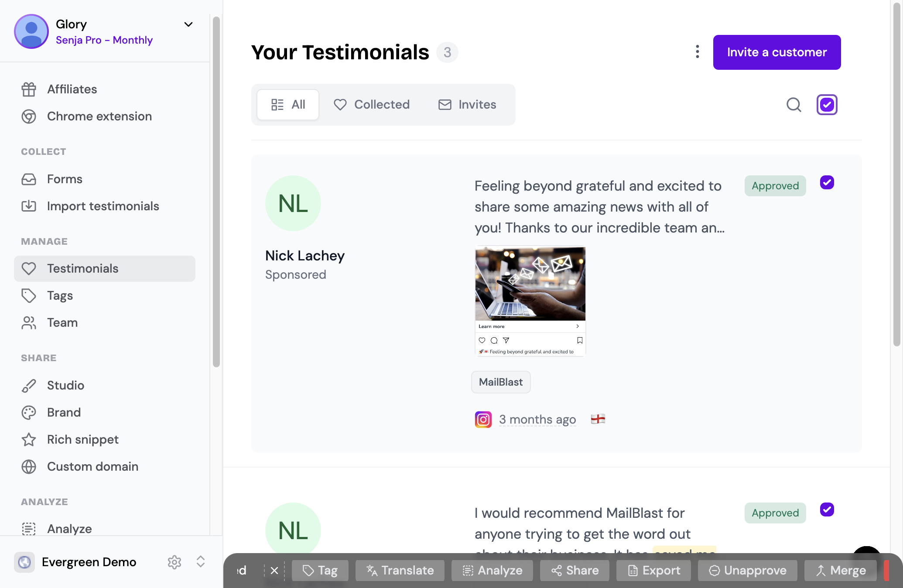Switch to the Collected tab
Image resolution: width=903 pixels, height=588 pixels.
click(x=372, y=105)
